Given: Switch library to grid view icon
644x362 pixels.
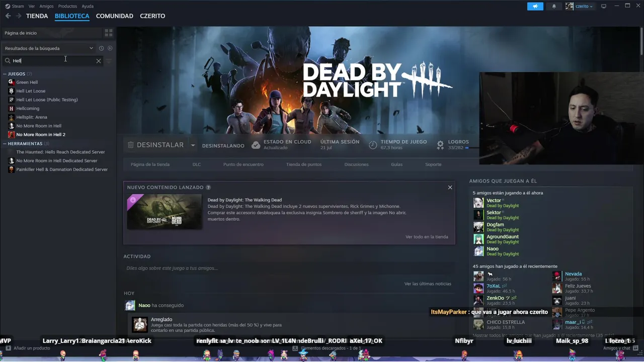Looking at the screenshot, I should tap(109, 33).
